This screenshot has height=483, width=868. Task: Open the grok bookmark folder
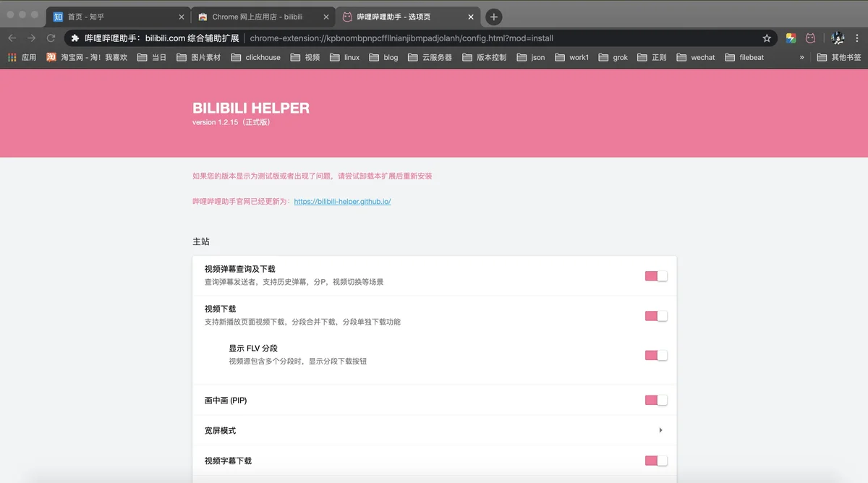point(613,57)
